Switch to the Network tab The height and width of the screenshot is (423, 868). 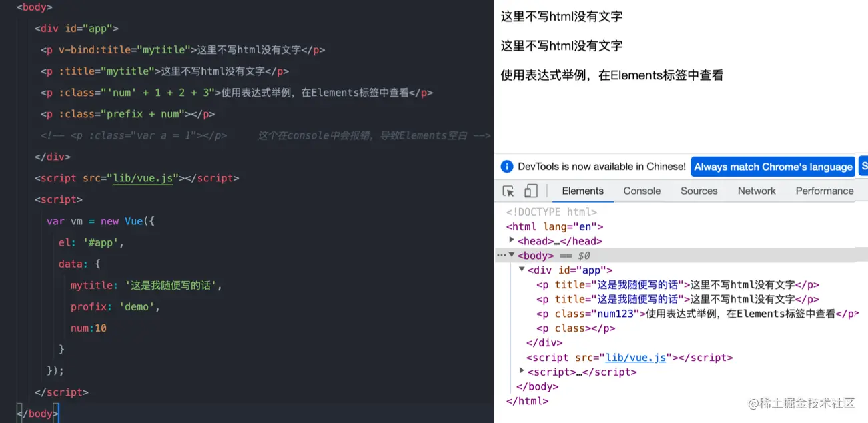(x=757, y=191)
